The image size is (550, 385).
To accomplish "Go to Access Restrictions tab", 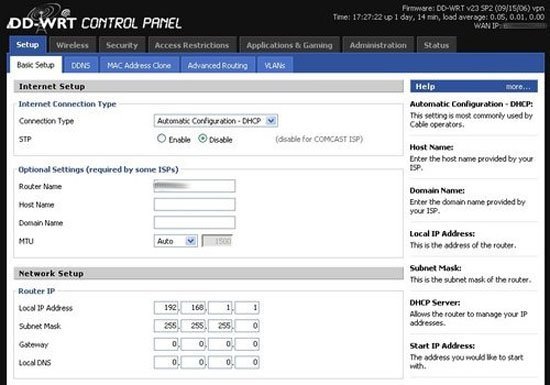I will pyautogui.click(x=192, y=45).
